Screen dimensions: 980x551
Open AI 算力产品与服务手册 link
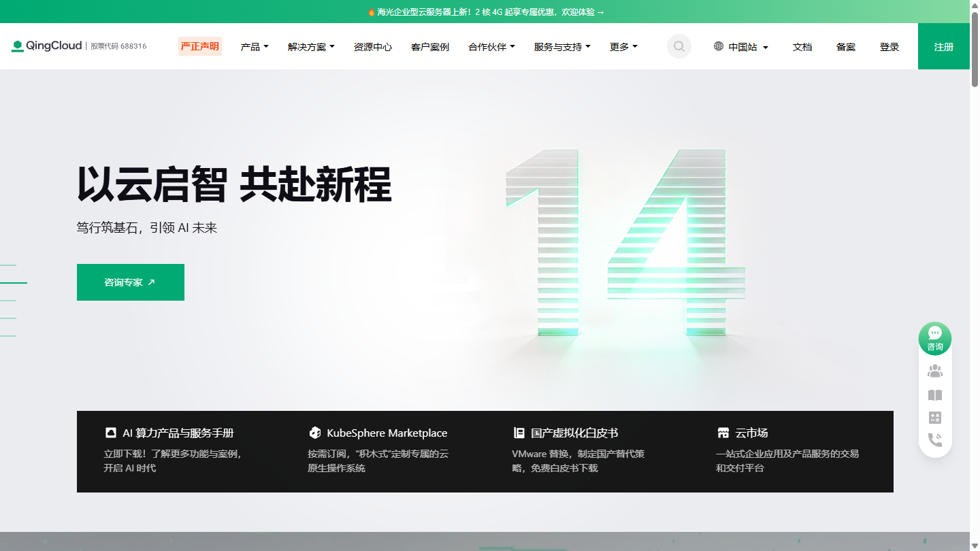click(x=178, y=433)
